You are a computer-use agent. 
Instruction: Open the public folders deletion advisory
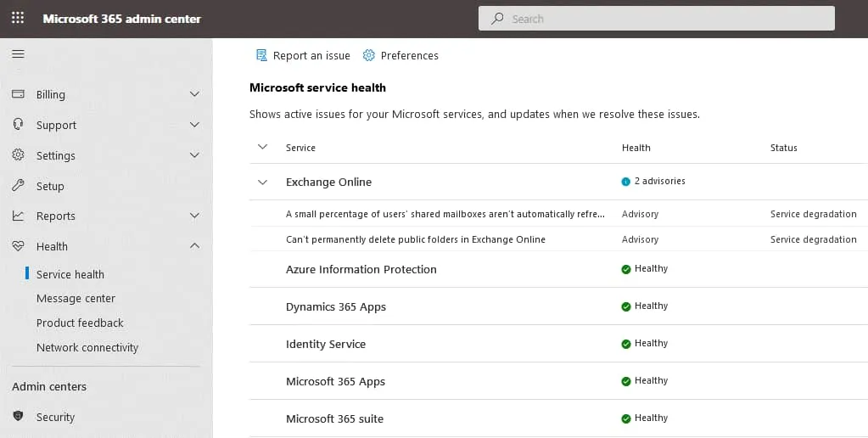[416, 239]
